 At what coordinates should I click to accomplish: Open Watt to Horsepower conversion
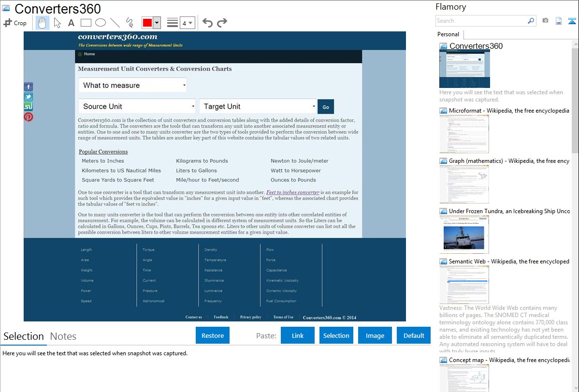click(296, 170)
